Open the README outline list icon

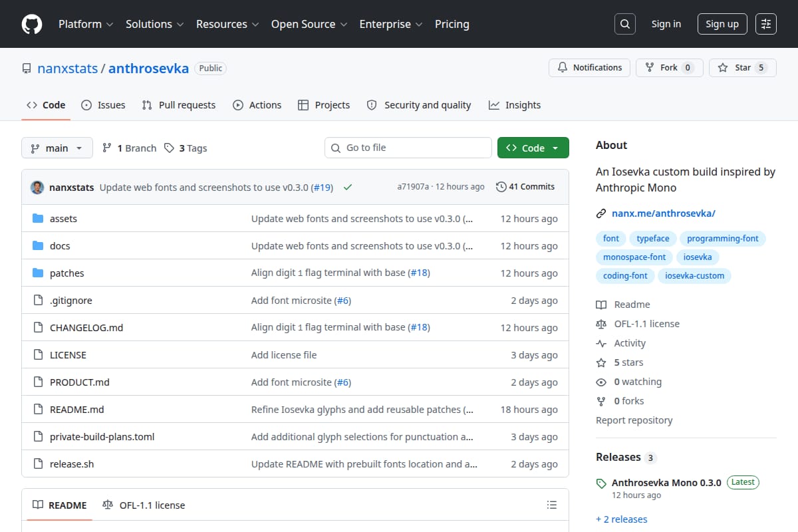pyautogui.click(x=552, y=505)
